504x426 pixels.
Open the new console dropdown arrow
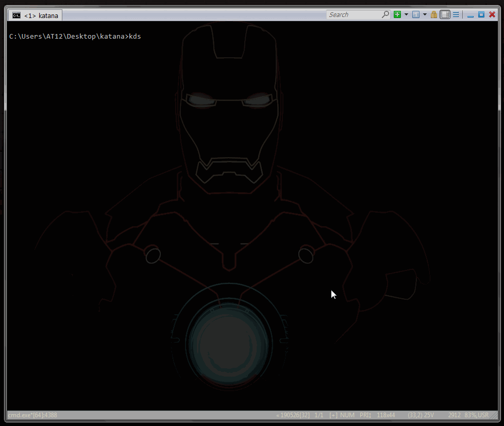406,14
